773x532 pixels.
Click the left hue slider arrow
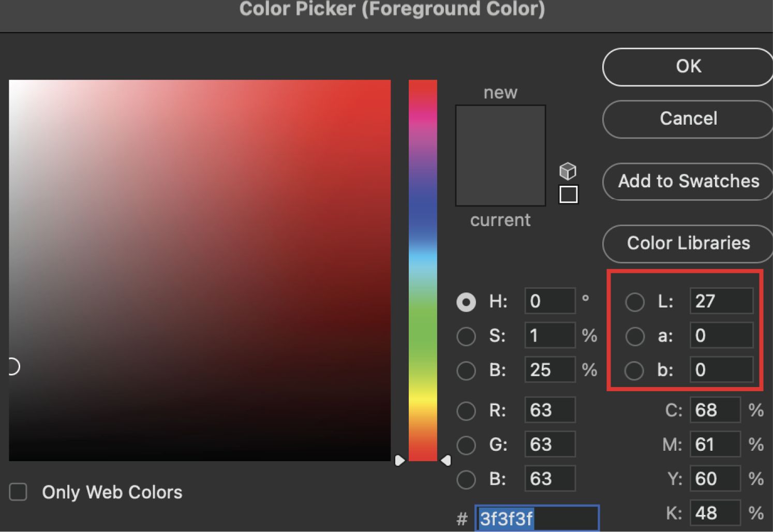399,460
